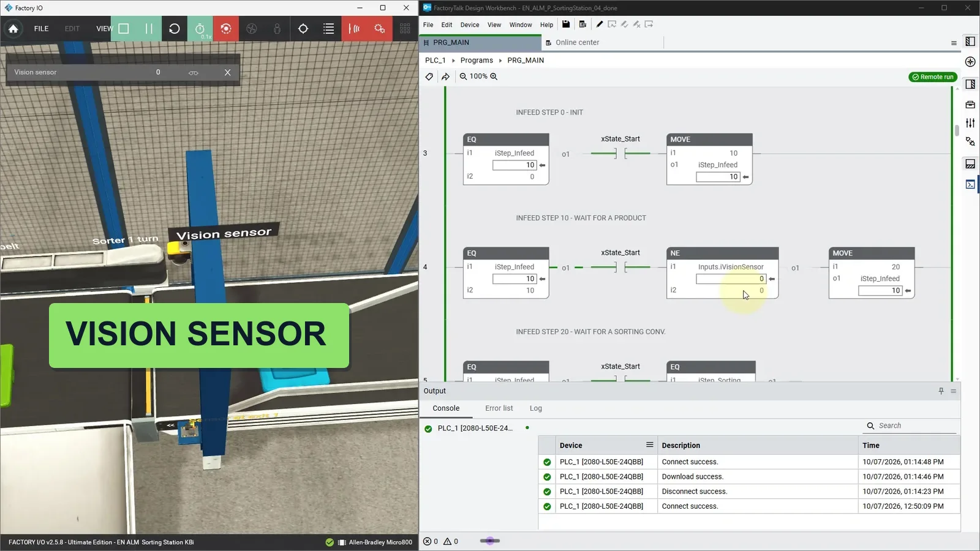This screenshot has width=980, height=551.
Task: Open the VIEW menu in Factory IO
Action: tap(104, 29)
